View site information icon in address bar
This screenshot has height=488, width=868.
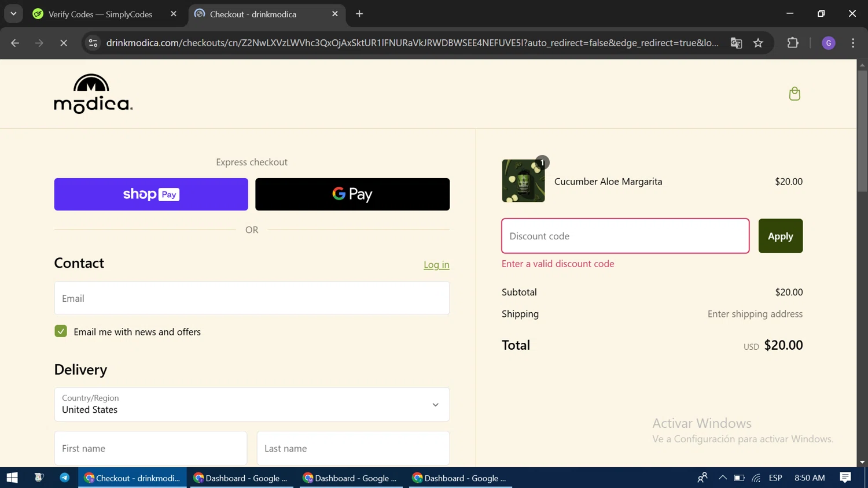[93, 43]
